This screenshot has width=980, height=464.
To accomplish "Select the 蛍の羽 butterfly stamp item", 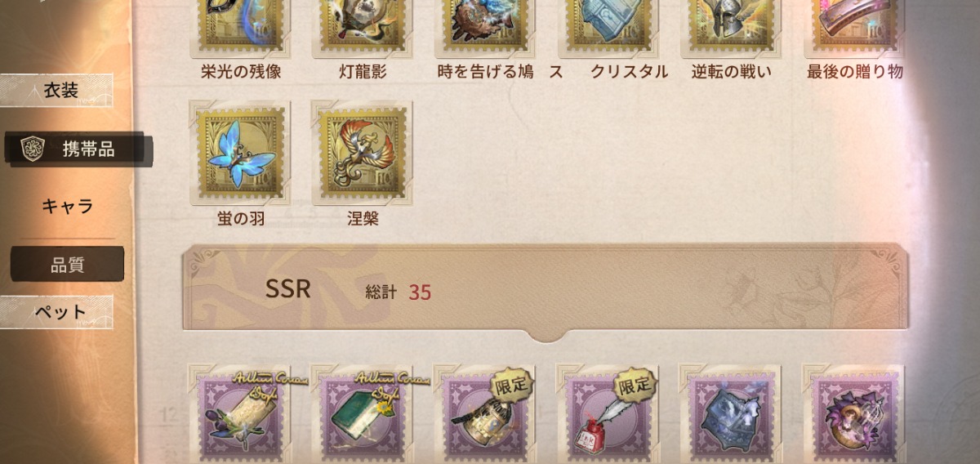I will pyautogui.click(x=239, y=153).
